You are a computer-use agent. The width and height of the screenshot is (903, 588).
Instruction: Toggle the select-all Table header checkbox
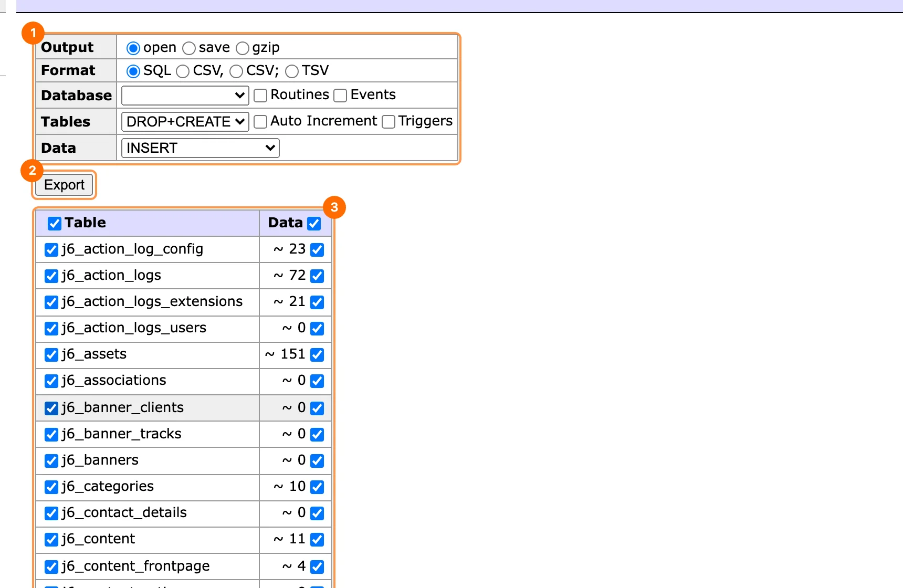coord(55,224)
